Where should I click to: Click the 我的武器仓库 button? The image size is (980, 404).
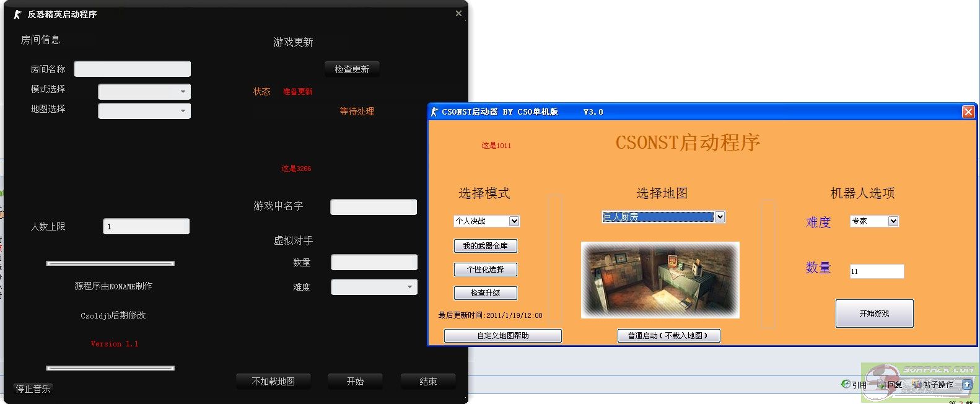(x=485, y=246)
